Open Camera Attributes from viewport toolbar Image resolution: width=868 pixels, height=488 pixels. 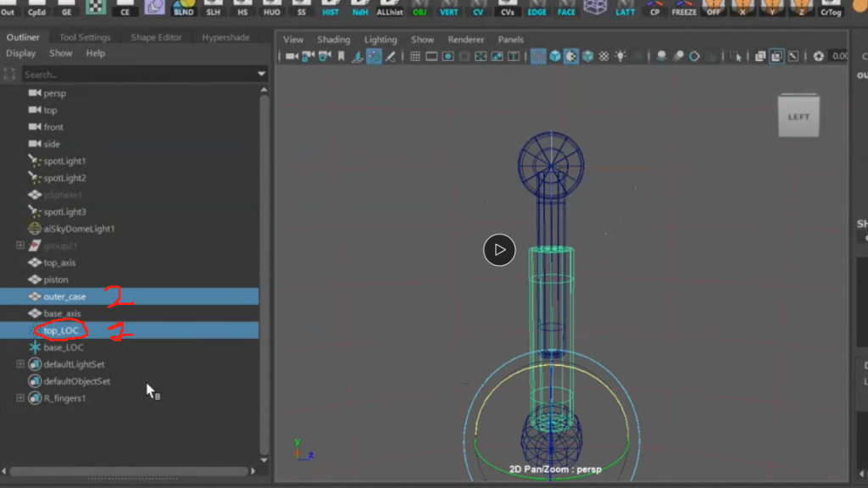coord(325,57)
